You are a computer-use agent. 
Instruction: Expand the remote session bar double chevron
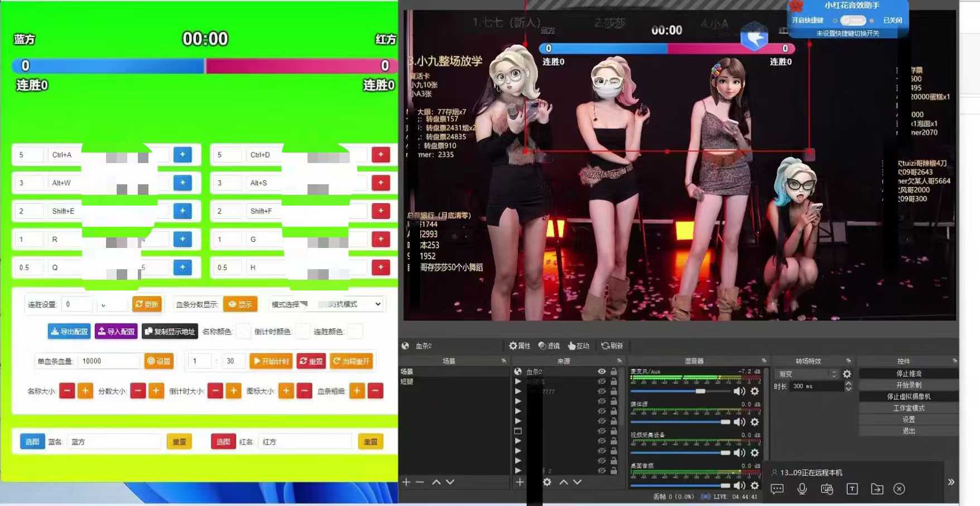coord(951,482)
